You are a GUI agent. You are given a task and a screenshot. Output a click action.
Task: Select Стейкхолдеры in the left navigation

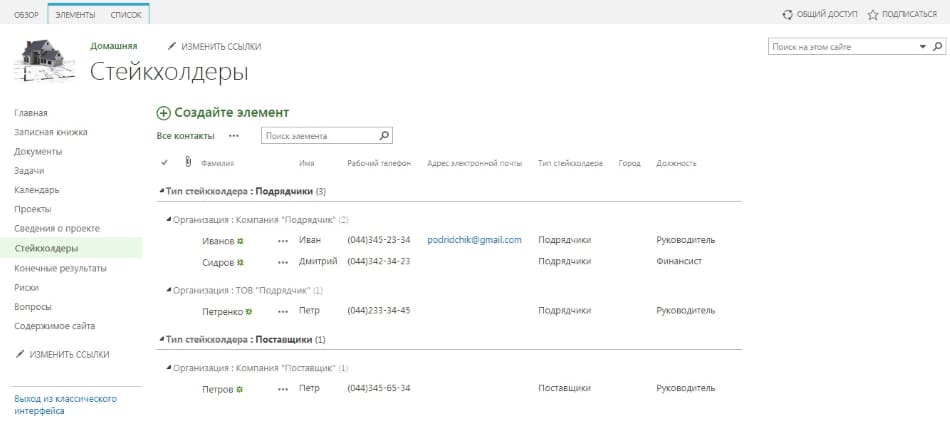[46, 248]
